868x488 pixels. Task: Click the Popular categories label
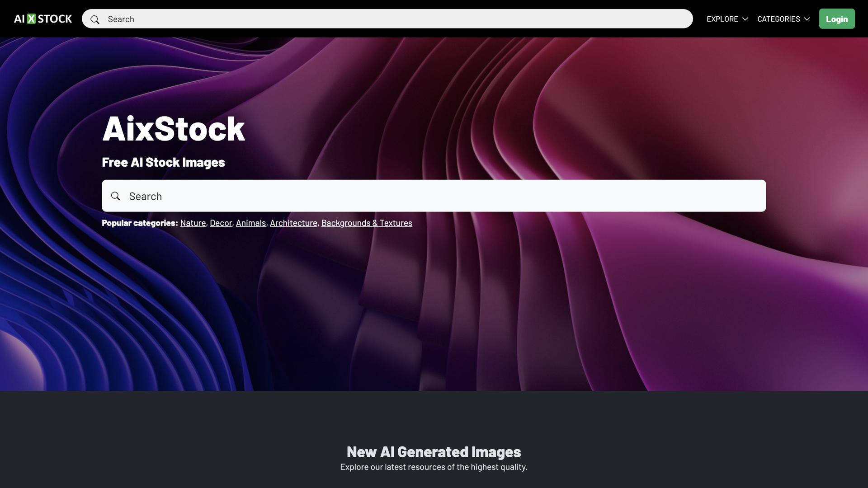coord(140,223)
